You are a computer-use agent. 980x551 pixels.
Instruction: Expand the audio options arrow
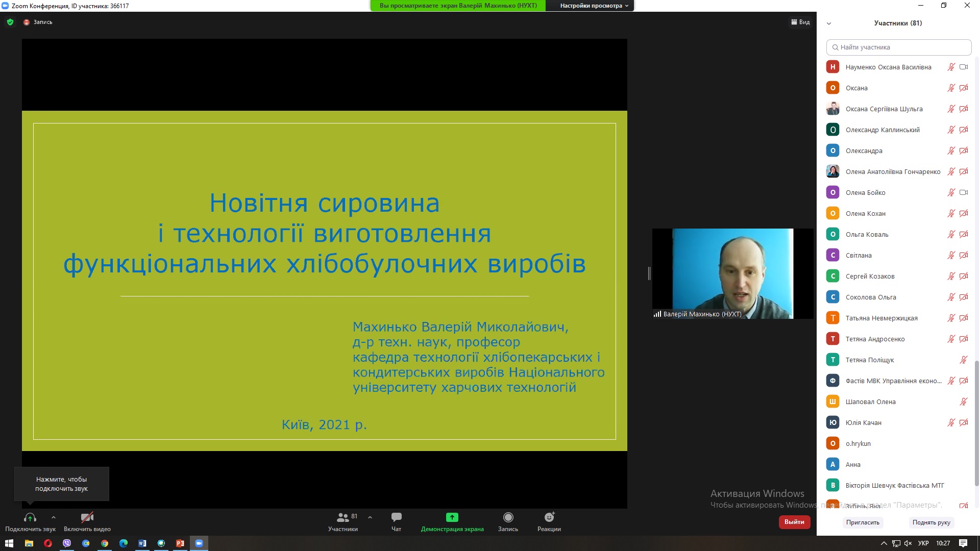(54, 517)
